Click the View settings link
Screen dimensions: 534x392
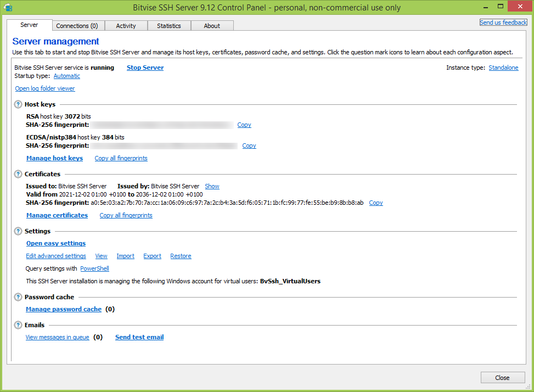pos(101,256)
